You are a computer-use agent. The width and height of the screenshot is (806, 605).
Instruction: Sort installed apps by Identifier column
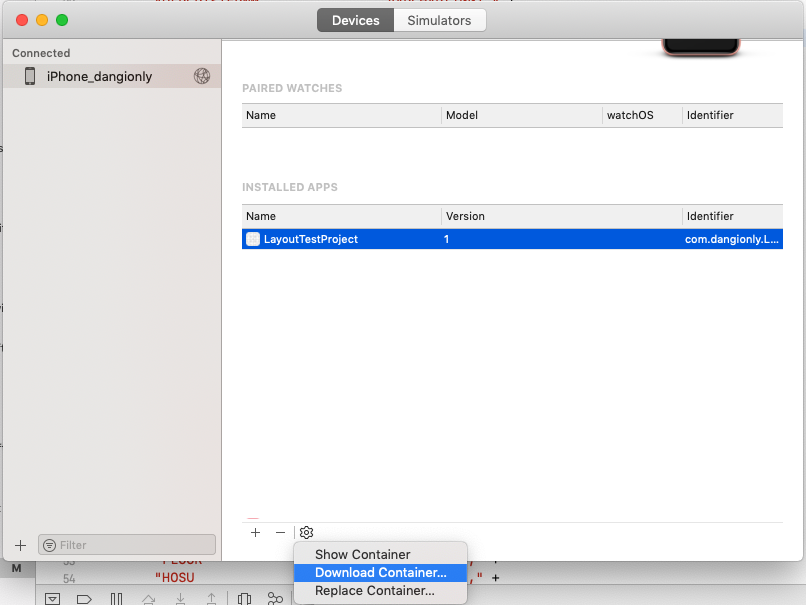point(732,216)
